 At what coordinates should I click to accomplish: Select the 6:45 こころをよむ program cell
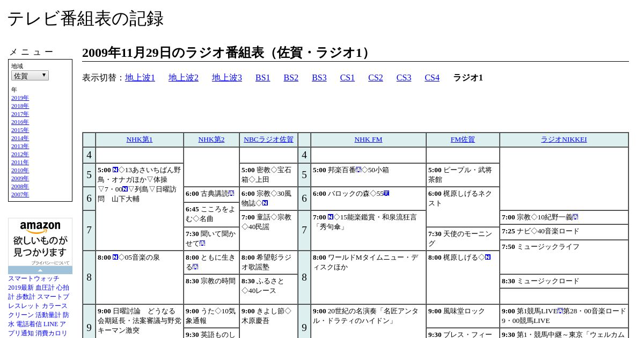click(211, 214)
